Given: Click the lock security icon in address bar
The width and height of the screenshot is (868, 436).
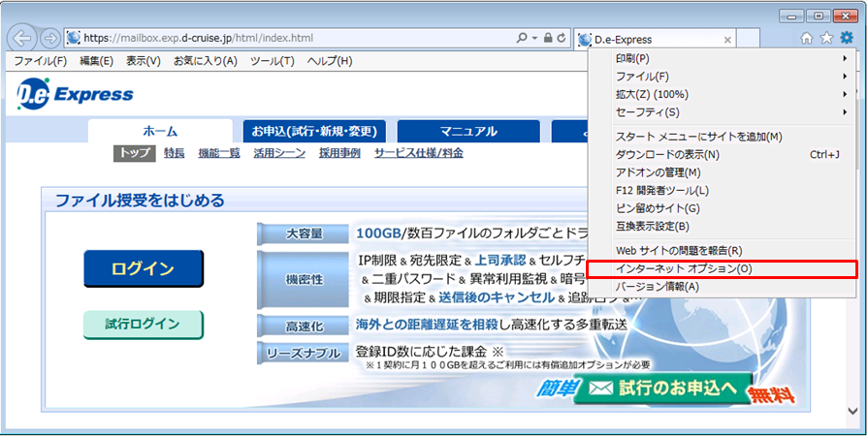Looking at the screenshot, I should (x=548, y=39).
